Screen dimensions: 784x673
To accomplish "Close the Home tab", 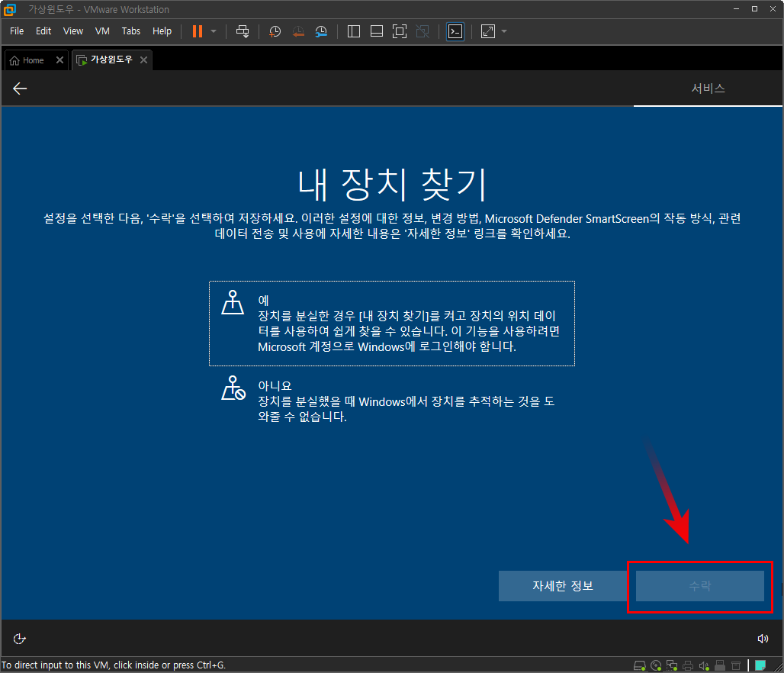I will click(59, 60).
